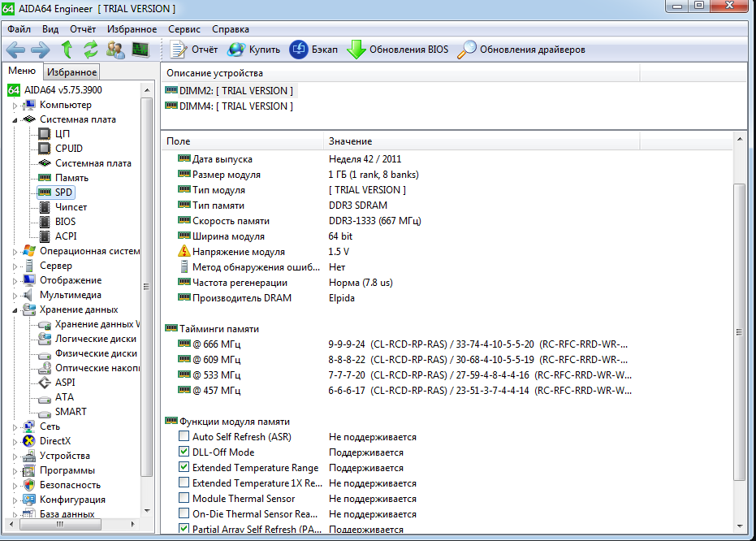Expand the Операционная система node
Screen dimensions: 756x541
coord(15,251)
